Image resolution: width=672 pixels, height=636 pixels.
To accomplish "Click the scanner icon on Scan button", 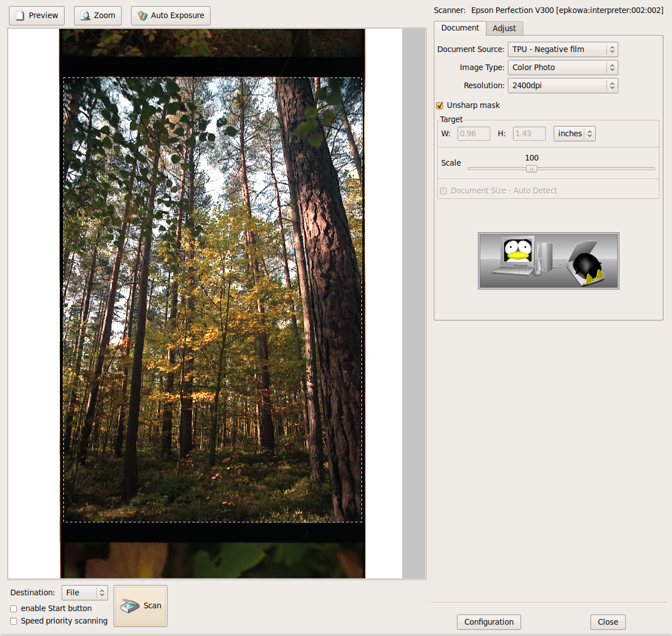I will coord(130,605).
